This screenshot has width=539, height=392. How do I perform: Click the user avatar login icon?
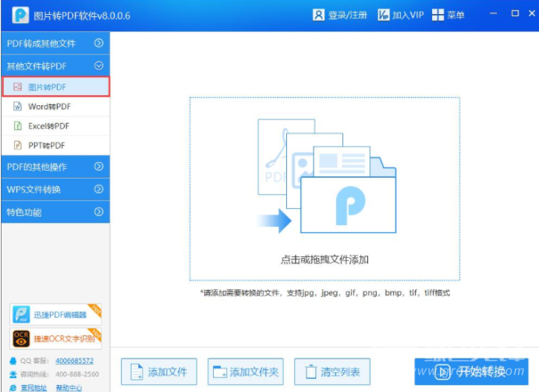pyautogui.click(x=318, y=15)
